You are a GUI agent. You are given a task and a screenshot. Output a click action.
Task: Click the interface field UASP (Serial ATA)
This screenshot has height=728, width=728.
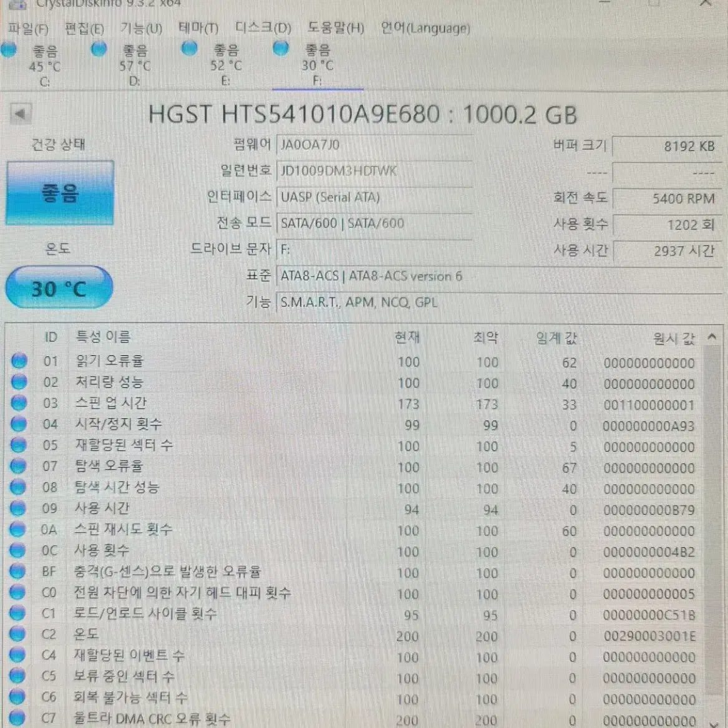tap(375, 197)
